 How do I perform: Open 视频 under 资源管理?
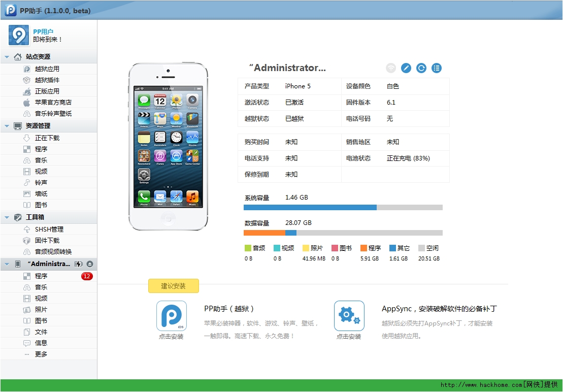click(48, 171)
